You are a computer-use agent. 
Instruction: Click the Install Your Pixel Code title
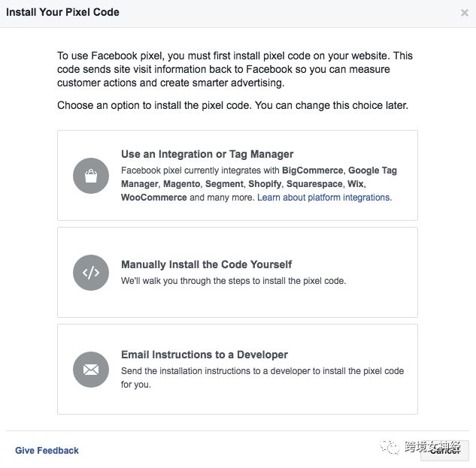point(62,12)
